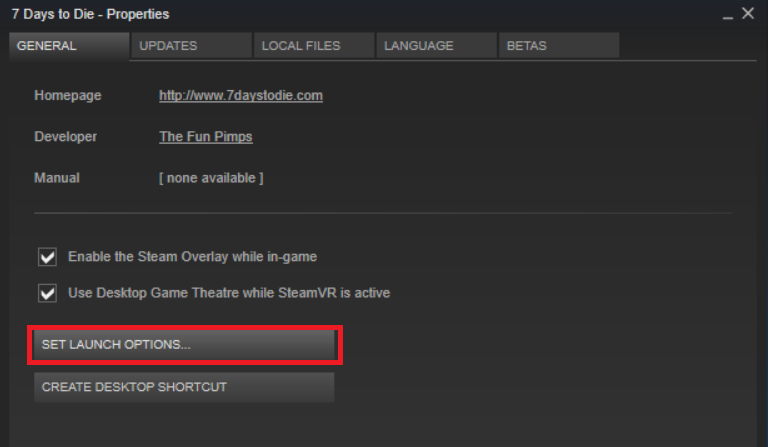Open The Fun Pimps developer link

point(206,137)
